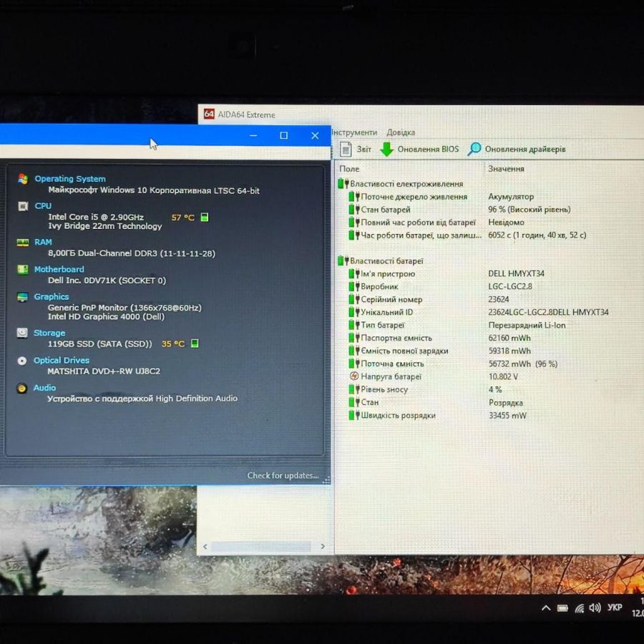Viewport: 644px width, 644px height.
Task: Click the taskbar battery tray icon
Action: tap(562, 608)
